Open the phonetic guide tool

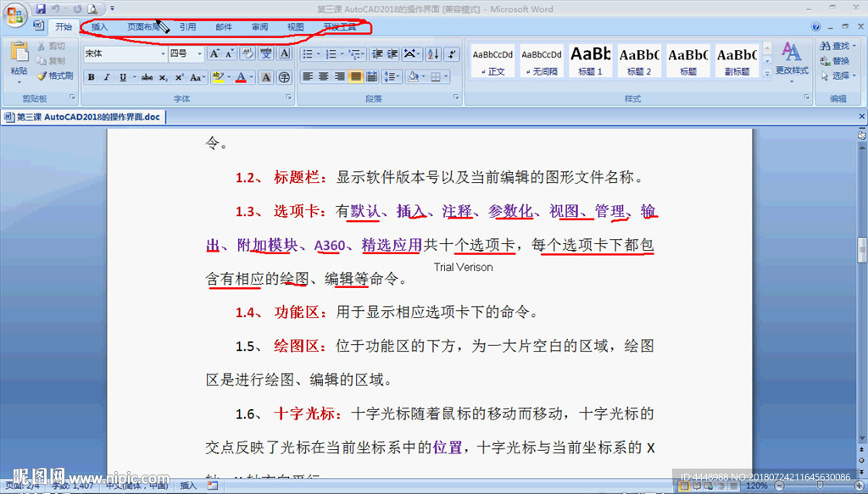tap(266, 53)
